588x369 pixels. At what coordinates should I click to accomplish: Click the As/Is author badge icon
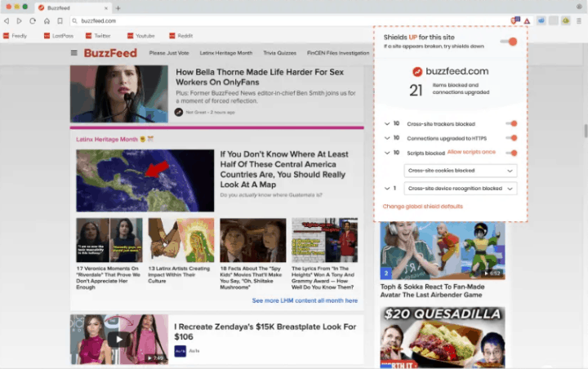click(180, 351)
